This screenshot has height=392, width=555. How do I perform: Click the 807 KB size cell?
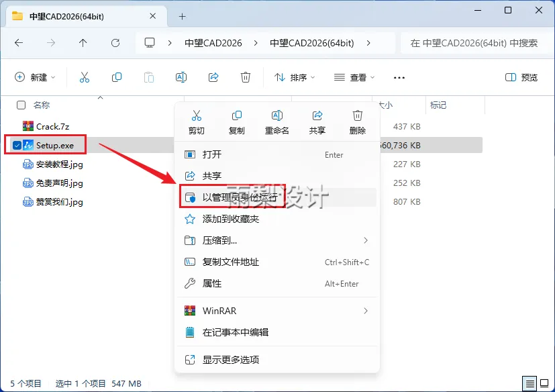pos(407,202)
